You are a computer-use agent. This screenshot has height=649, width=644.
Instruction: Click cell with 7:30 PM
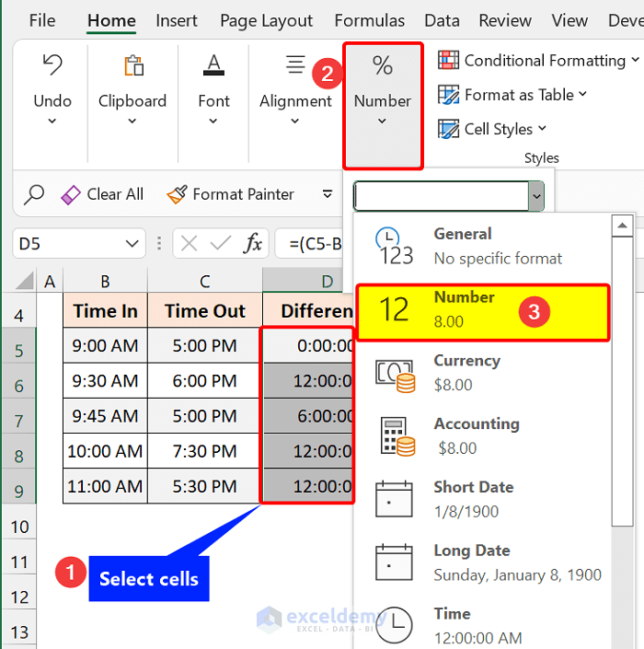coord(205,451)
